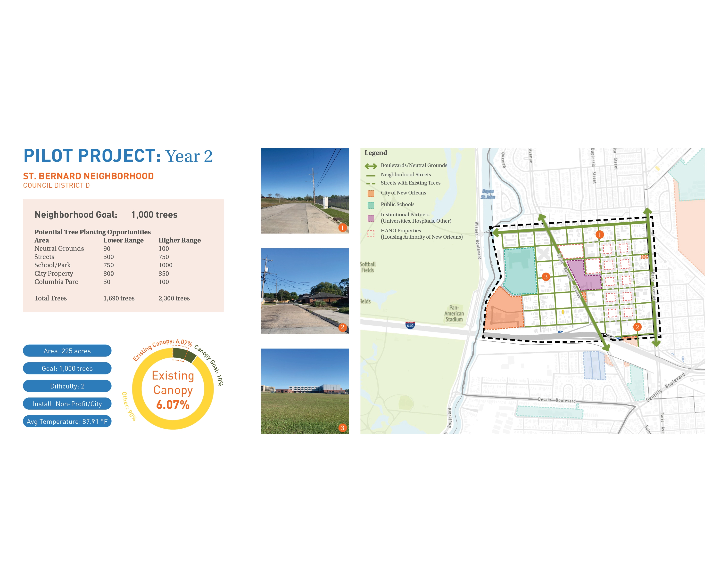
Task: Click street photo numbered 1
Action: click(x=305, y=191)
